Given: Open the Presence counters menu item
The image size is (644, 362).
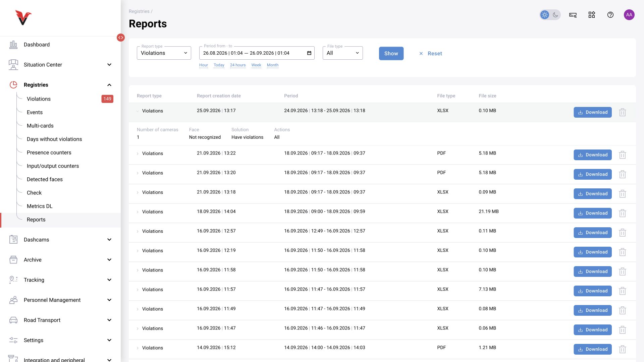Looking at the screenshot, I should click(49, 153).
